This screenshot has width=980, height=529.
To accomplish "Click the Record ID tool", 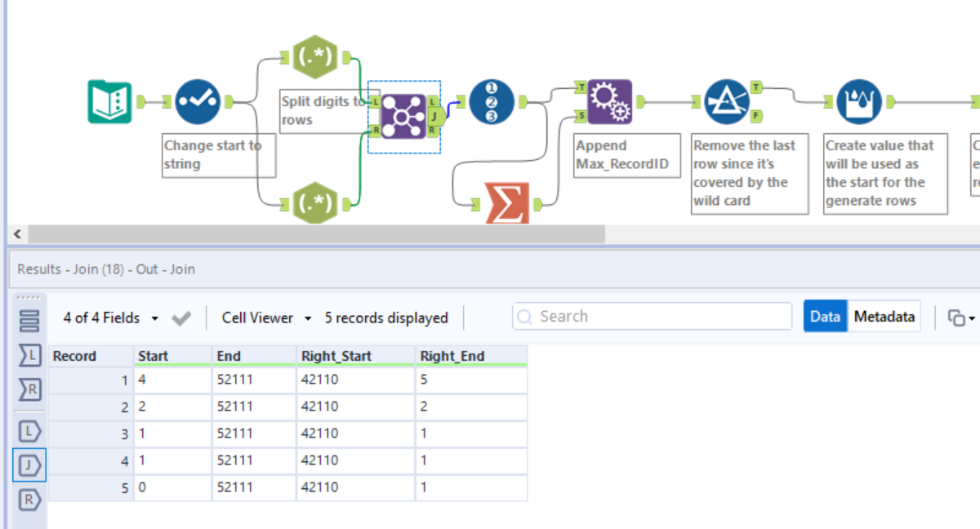I will click(x=491, y=101).
